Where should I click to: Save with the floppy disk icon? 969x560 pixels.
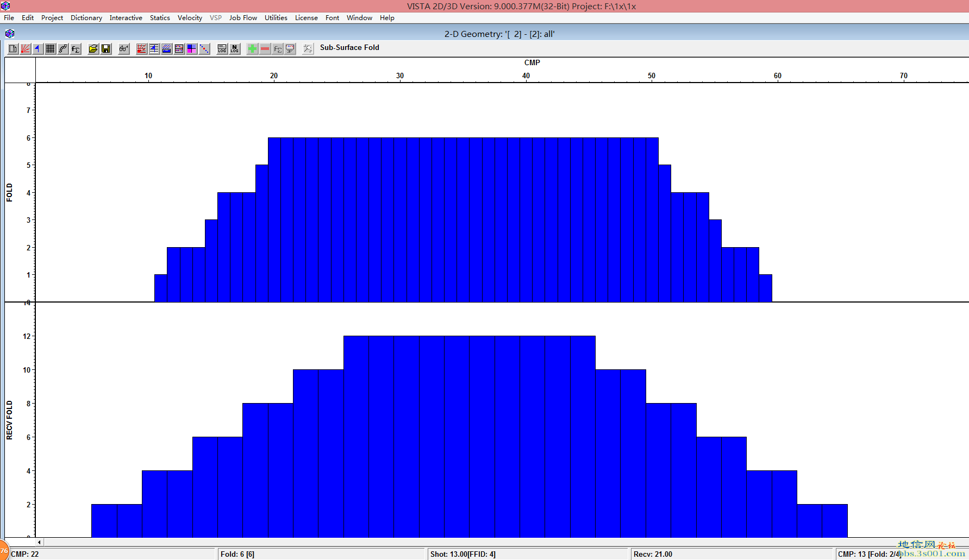tap(106, 49)
